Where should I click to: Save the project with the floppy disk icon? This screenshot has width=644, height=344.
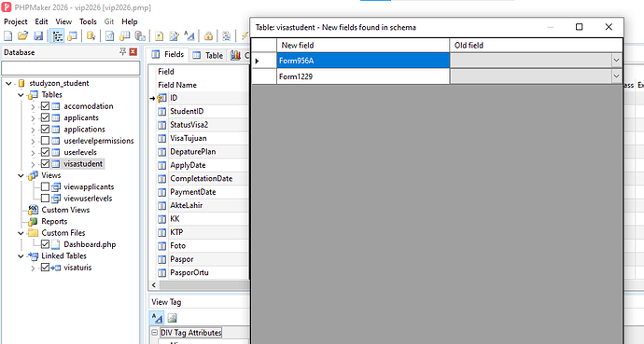pyautogui.click(x=38, y=36)
